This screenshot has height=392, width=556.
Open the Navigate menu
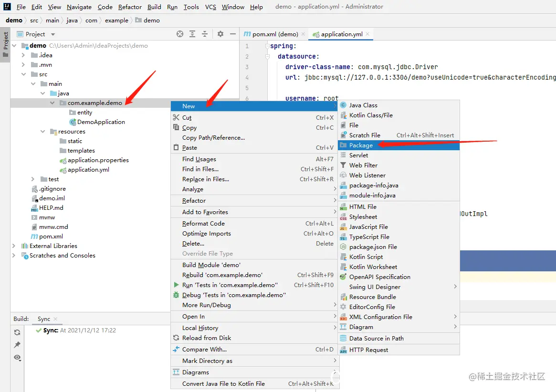[x=79, y=7]
